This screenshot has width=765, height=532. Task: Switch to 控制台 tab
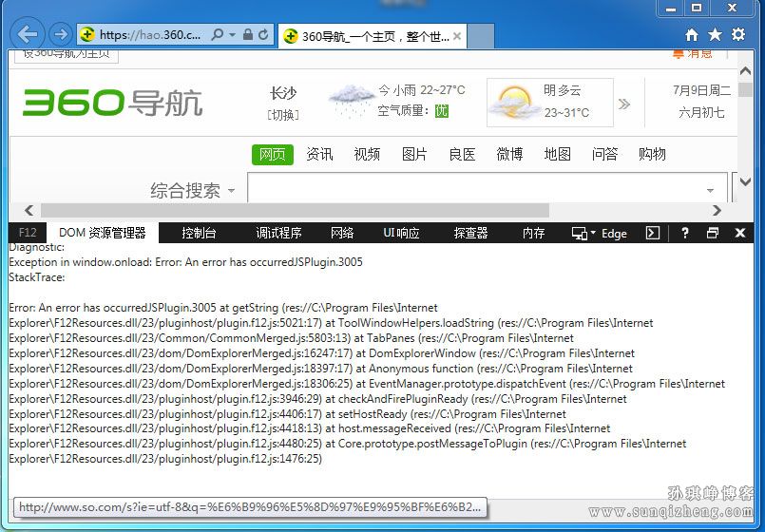(199, 233)
